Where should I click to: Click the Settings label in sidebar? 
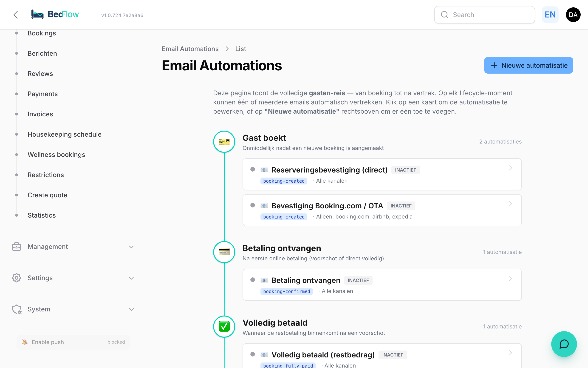click(x=40, y=278)
